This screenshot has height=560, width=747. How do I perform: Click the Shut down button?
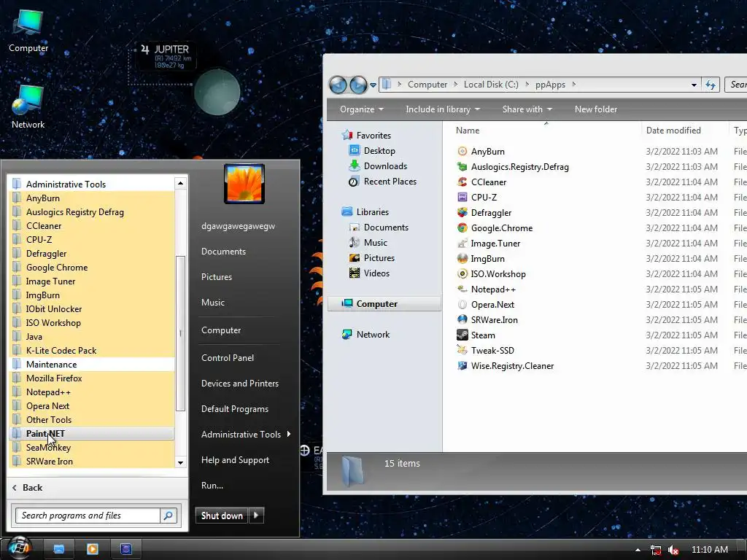pyautogui.click(x=222, y=516)
